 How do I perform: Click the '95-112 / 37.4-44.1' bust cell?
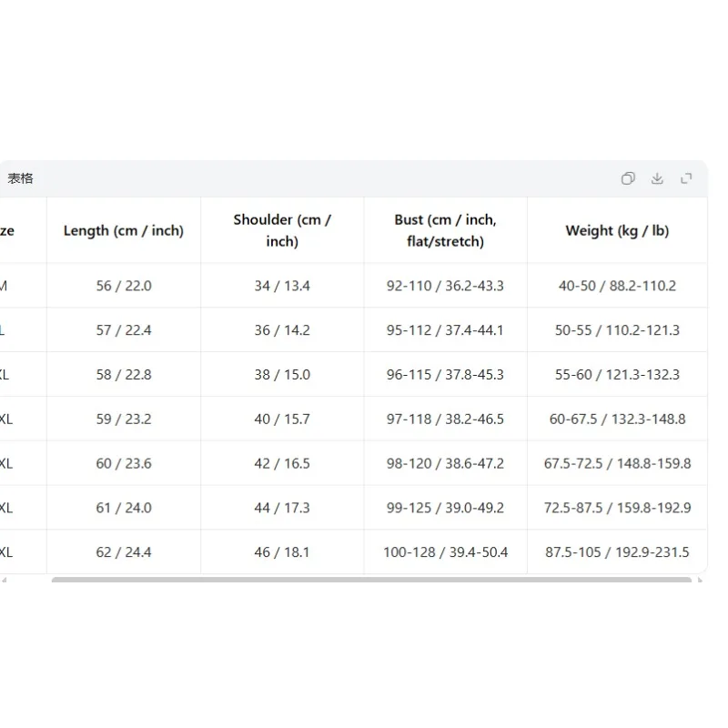pos(446,330)
